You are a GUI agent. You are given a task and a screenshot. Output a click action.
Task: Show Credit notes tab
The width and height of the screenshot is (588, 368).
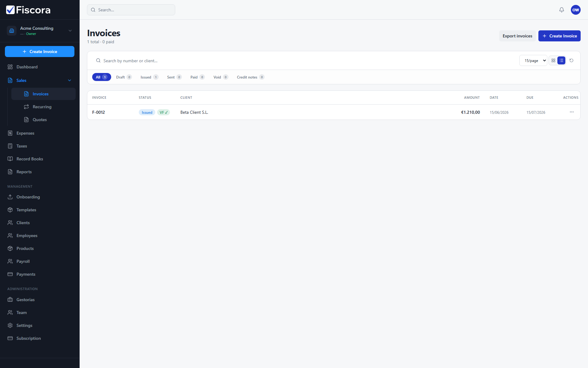pos(251,77)
